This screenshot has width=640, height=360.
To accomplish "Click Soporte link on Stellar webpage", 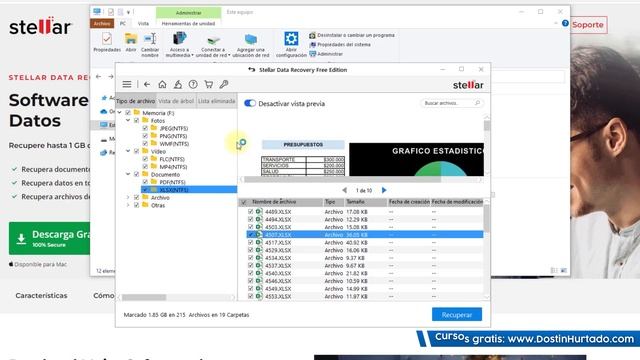I will coord(587,25).
